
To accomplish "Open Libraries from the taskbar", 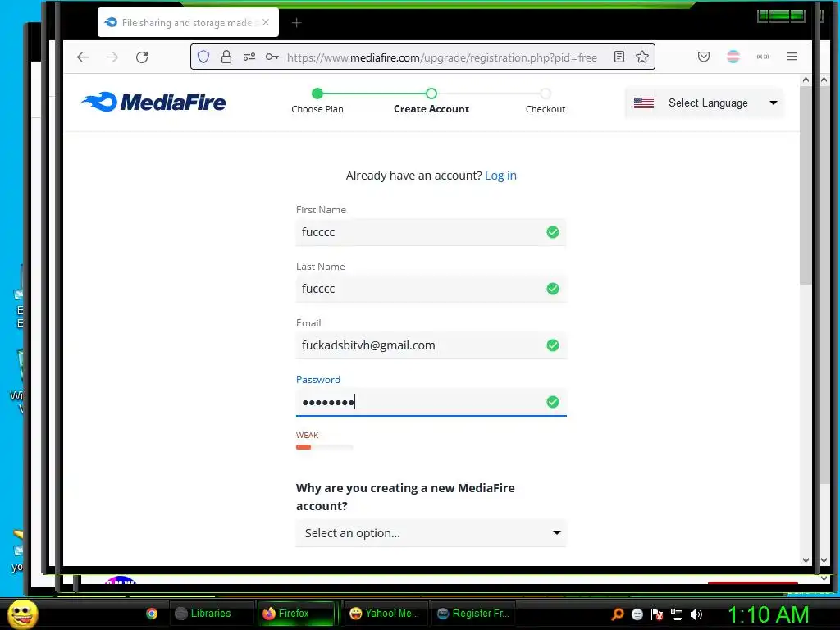I will pyautogui.click(x=211, y=614).
